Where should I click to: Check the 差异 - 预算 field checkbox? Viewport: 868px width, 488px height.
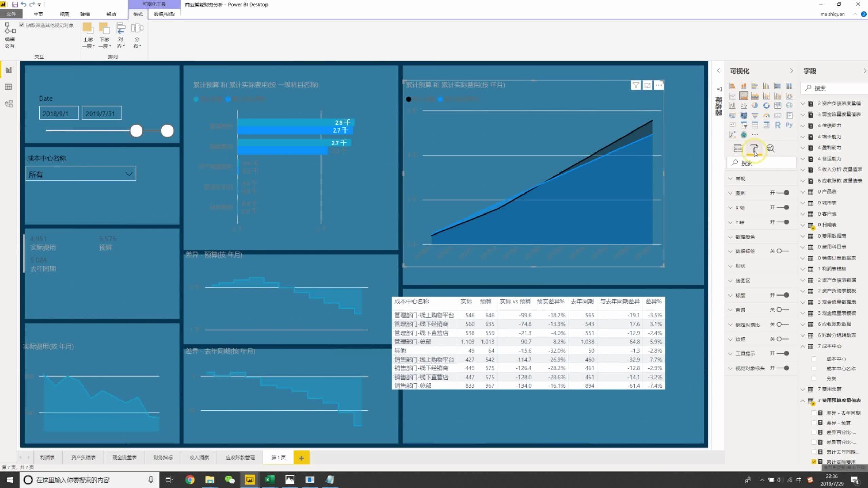point(814,423)
